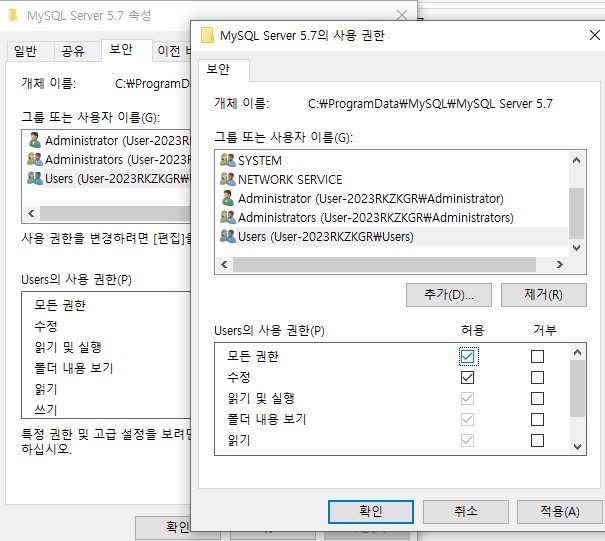Check Deny checkbox for 폴더 내용 보기
Viewport: 605px width, 541px height.
coord(537,419)
